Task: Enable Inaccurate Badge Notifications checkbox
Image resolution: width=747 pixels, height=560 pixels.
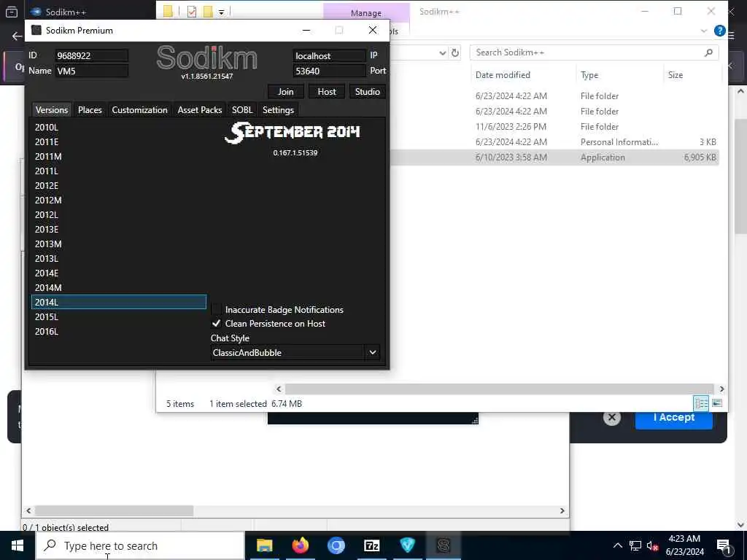Action: (x=216, y=309)
